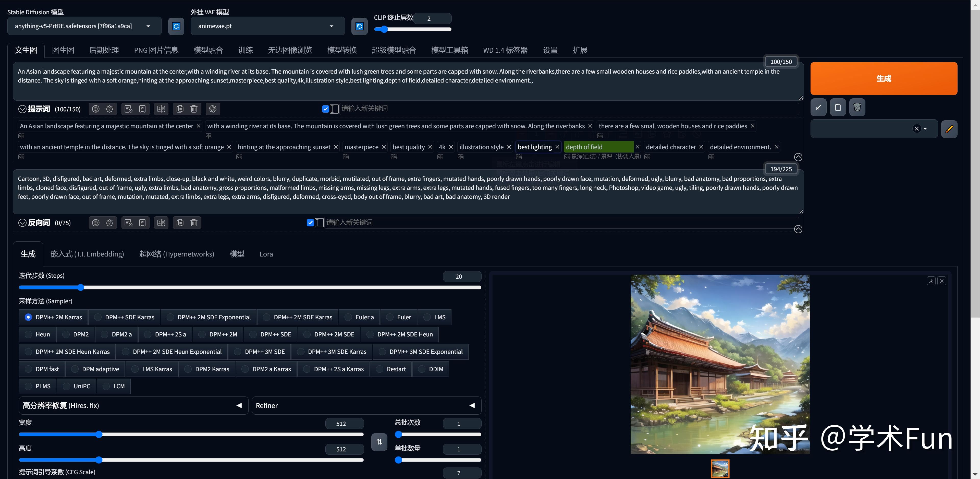Remove the "best lighting" prompt tag

[x=557, y=147]
